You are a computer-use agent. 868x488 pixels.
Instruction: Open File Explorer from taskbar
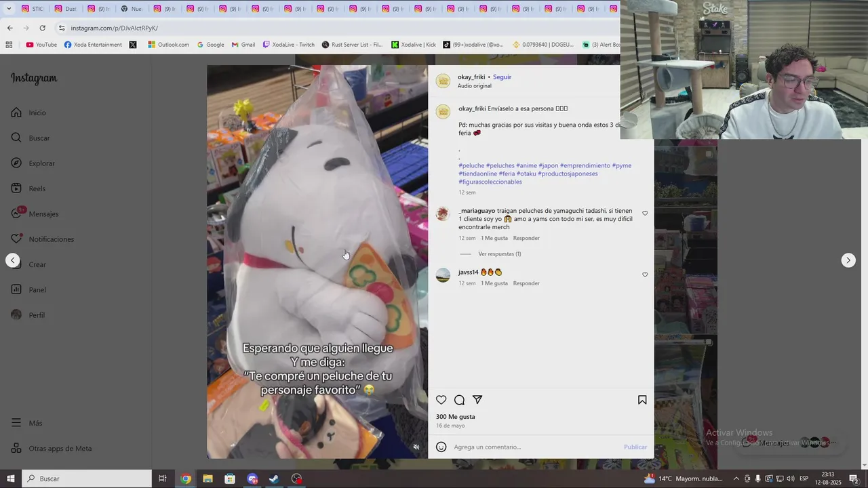pyautogui.click(x=208, y=479)
